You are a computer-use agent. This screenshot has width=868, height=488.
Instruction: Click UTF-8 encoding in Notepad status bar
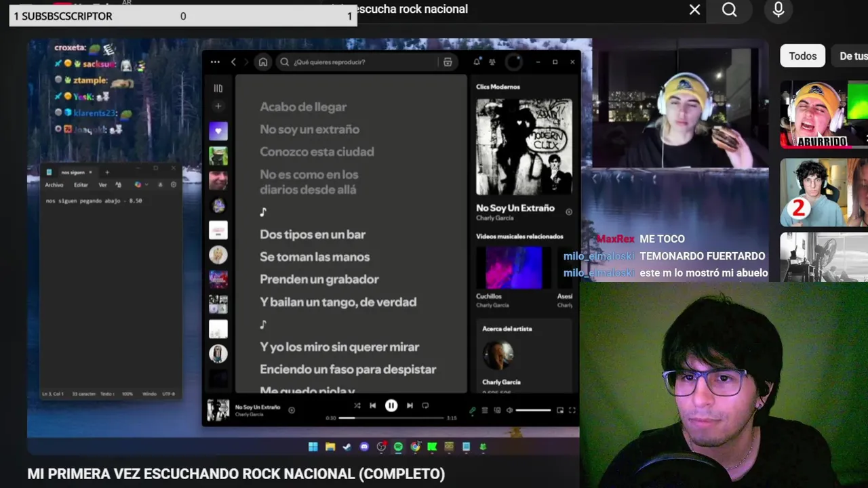(169, 394)
